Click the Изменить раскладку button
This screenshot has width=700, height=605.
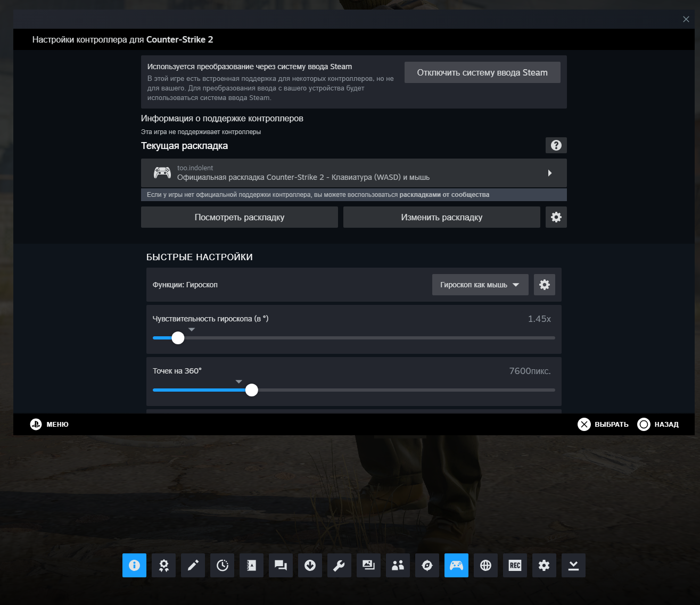pyautogui.click(x=442, y=217)
